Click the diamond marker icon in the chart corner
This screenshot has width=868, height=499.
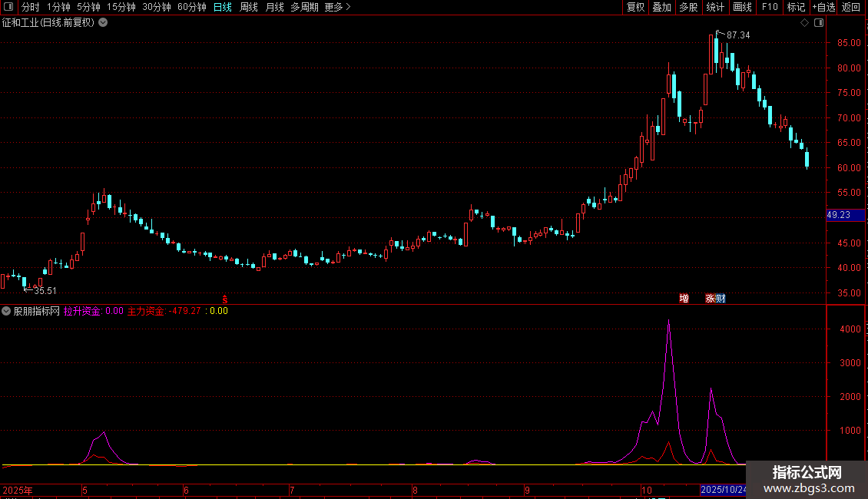coord(805,23)
